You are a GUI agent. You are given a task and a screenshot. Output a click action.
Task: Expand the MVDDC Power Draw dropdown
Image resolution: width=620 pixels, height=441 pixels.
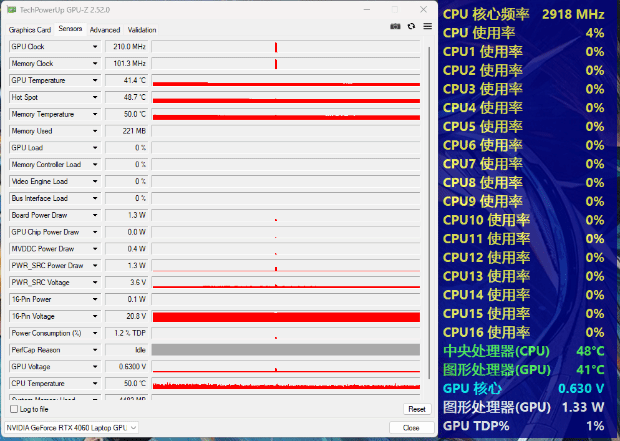[95, 249]
